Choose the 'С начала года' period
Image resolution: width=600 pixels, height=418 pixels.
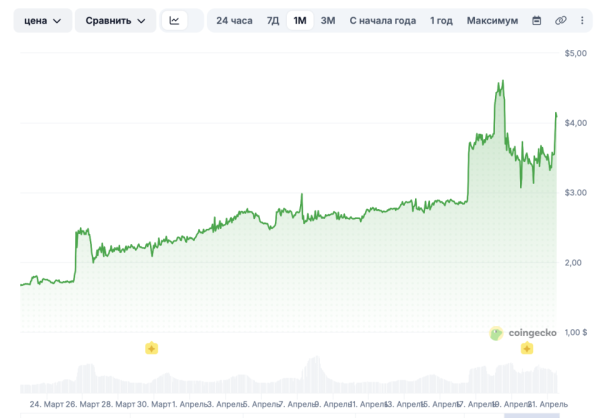pos(382,20)
